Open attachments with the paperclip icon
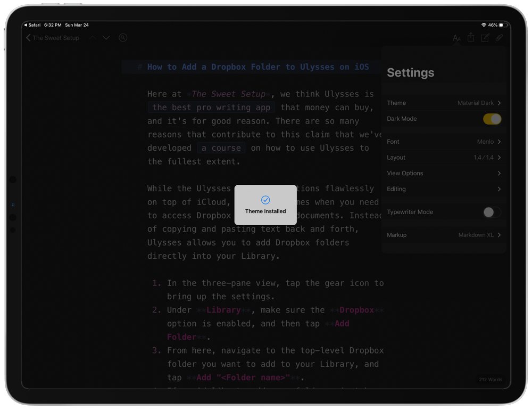 pos(499,37)
